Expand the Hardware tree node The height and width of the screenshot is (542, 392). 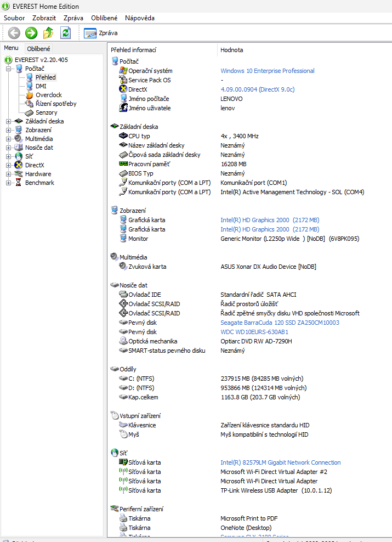8,174
